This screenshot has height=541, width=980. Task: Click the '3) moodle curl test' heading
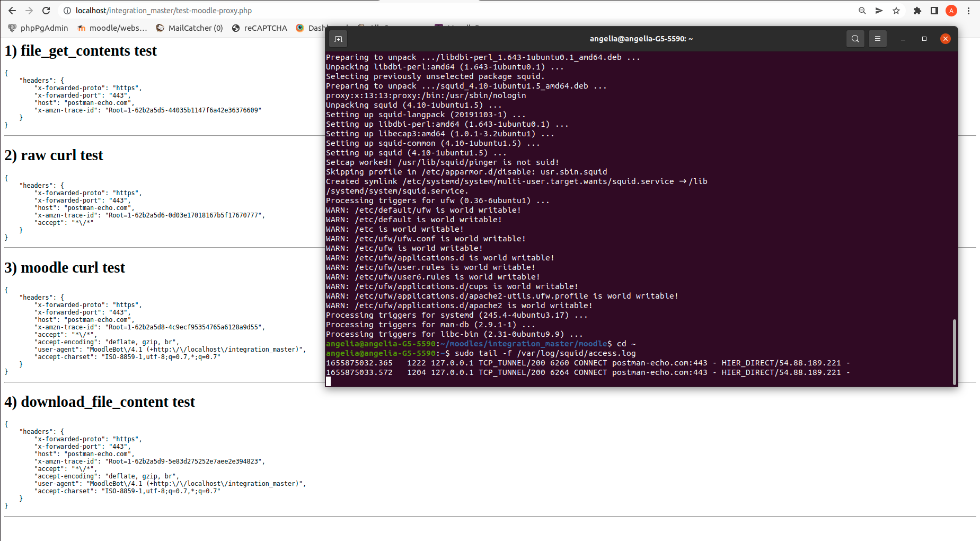click(65, 268)
